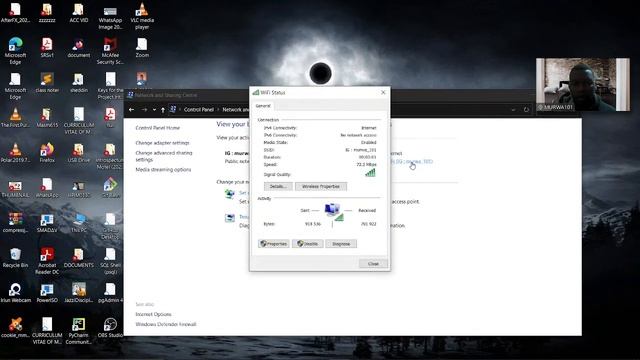Click Control Panel breadcrumb in address bar
The height and width of the screenshot is (360, 640).
(x=199, y=109)
